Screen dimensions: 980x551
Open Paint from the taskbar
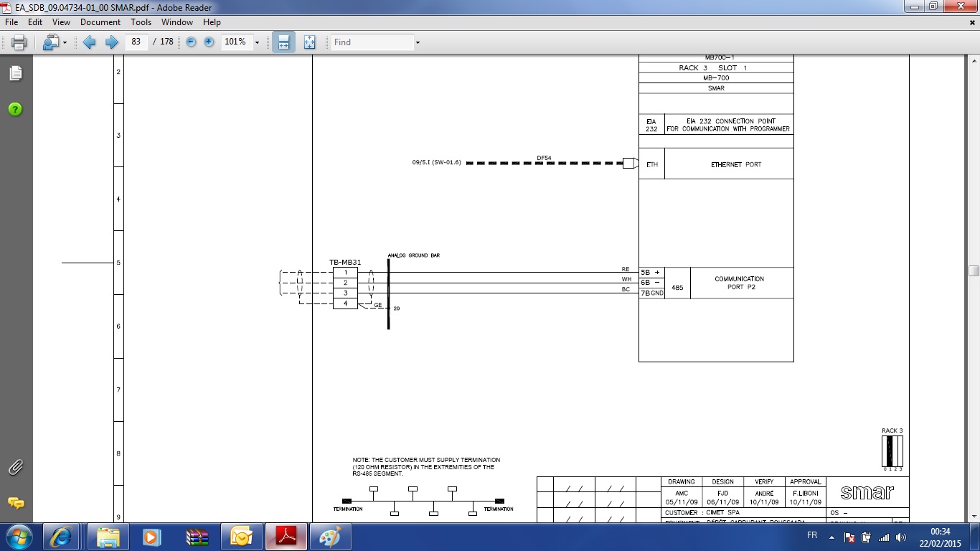click(330, 537)
